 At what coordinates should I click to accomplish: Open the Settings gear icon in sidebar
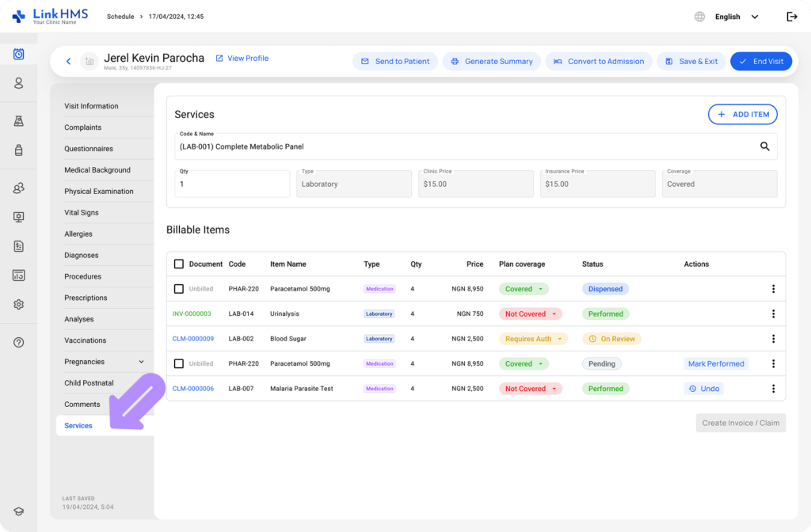click(19, 305)
